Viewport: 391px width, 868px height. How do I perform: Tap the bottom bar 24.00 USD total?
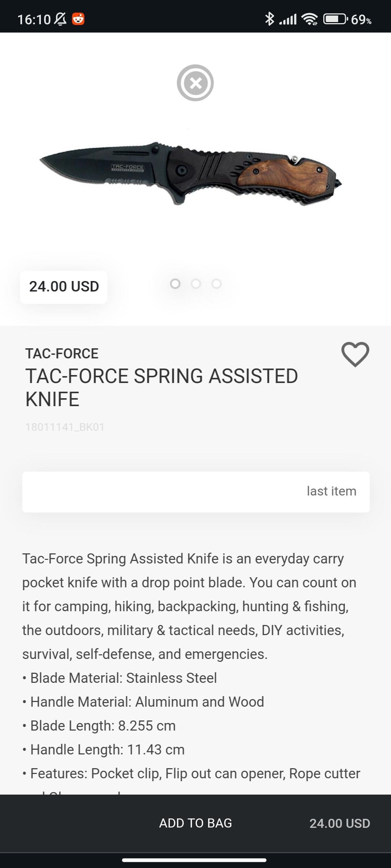[x=340, y=824]
